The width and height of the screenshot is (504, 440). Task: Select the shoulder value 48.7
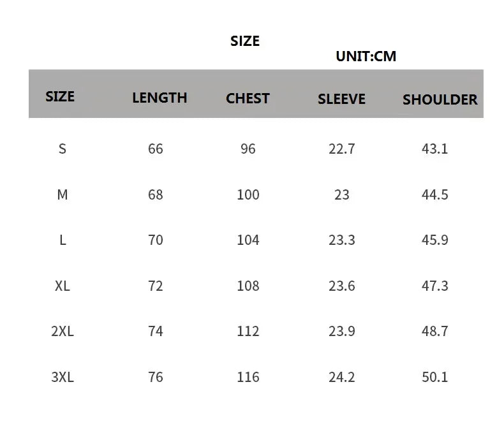pyautogui.click(x=434, y=331)
